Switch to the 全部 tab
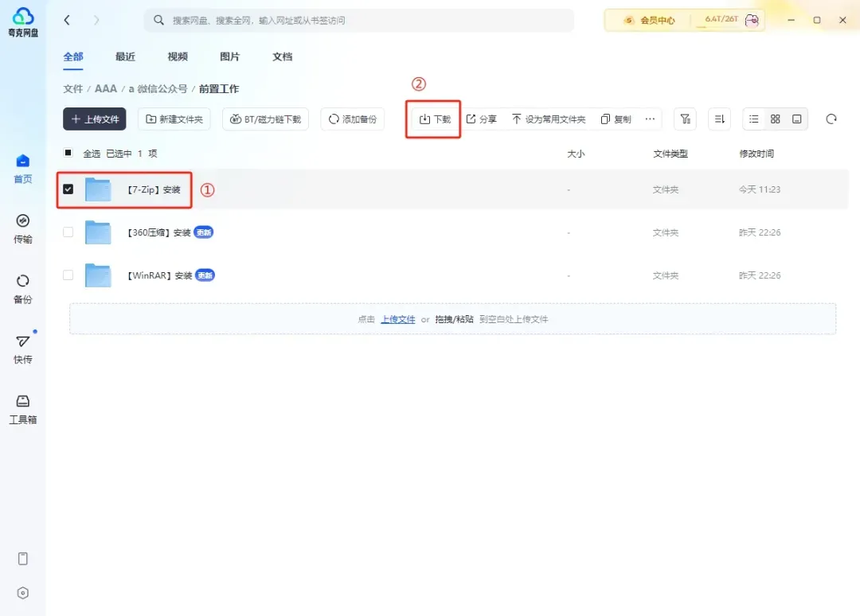The height and width of the screenshot is (616, 860). 73,57
